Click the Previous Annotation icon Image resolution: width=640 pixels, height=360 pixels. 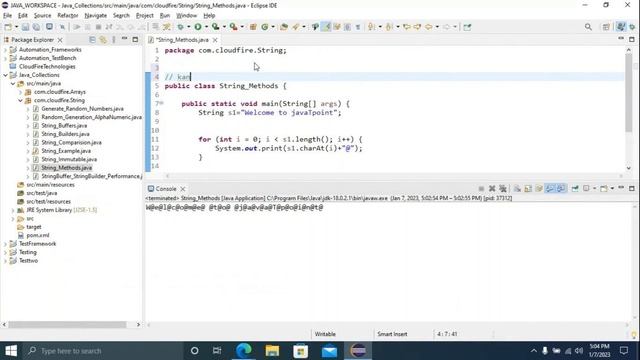tap(389, 27)
